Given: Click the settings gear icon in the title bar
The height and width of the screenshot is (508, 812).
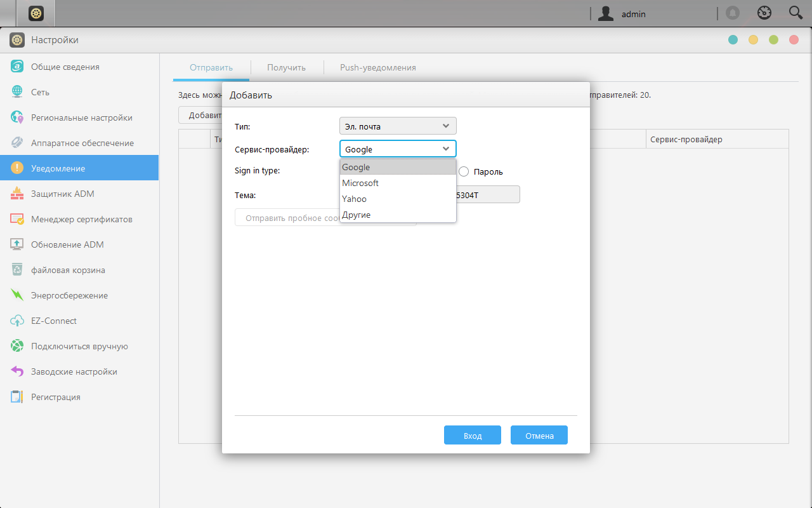Looking at the screenshot, I should 17,40.
